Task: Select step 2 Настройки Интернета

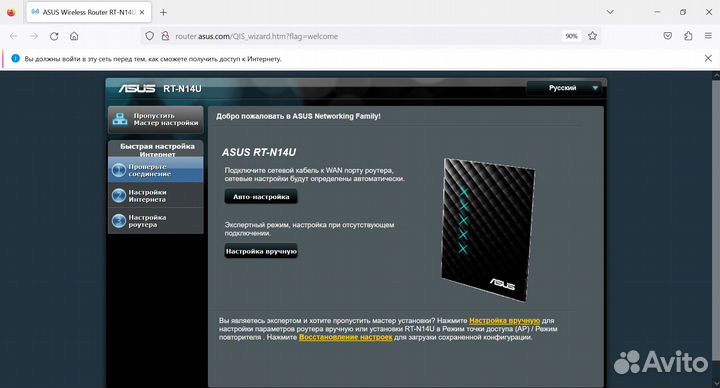Action: coord(156,196)
